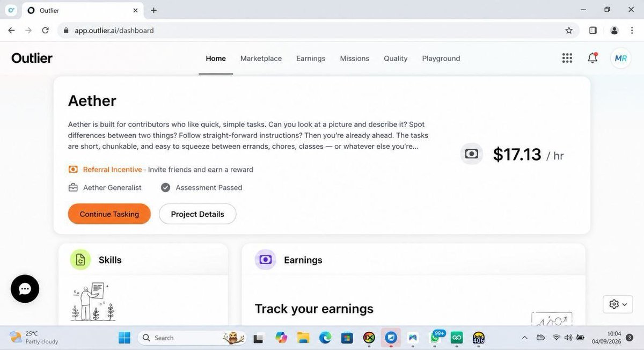The height and width of the screenshot is (350, 644).
Task: Open Chrome three-dot menu
Action: tap(632, 31)
